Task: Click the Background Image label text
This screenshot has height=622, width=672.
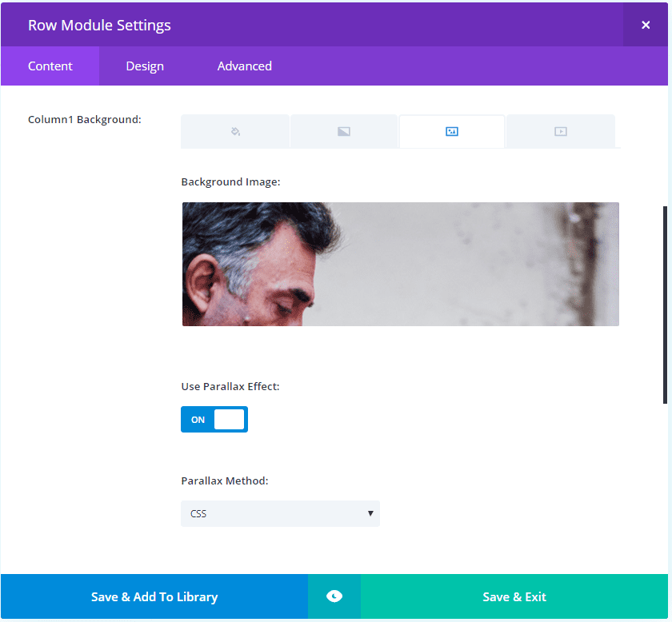Action: coord(230,182)
